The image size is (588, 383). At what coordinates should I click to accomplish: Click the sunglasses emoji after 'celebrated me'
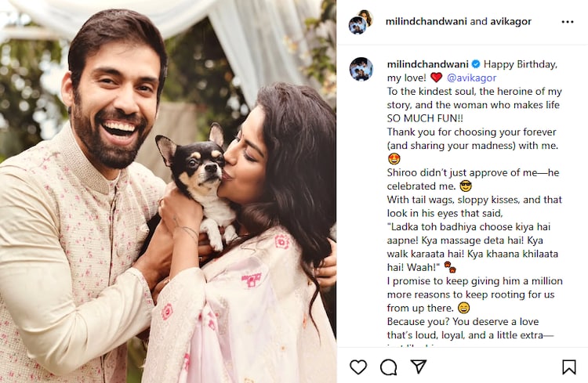click(x=466, y=186)
